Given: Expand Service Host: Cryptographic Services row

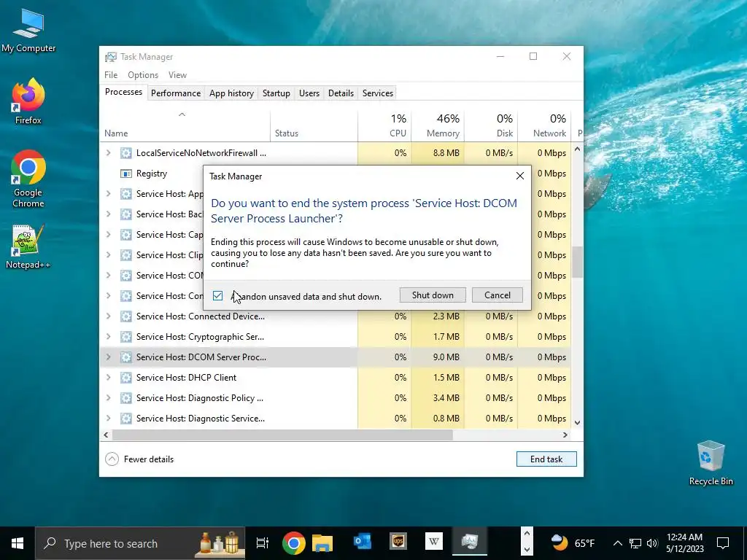Looking at the screenshot, I should tap(109, 337).
